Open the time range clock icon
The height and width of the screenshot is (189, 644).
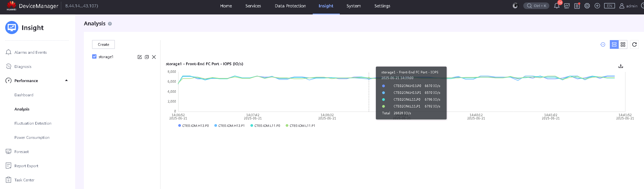tap(603, 44)
